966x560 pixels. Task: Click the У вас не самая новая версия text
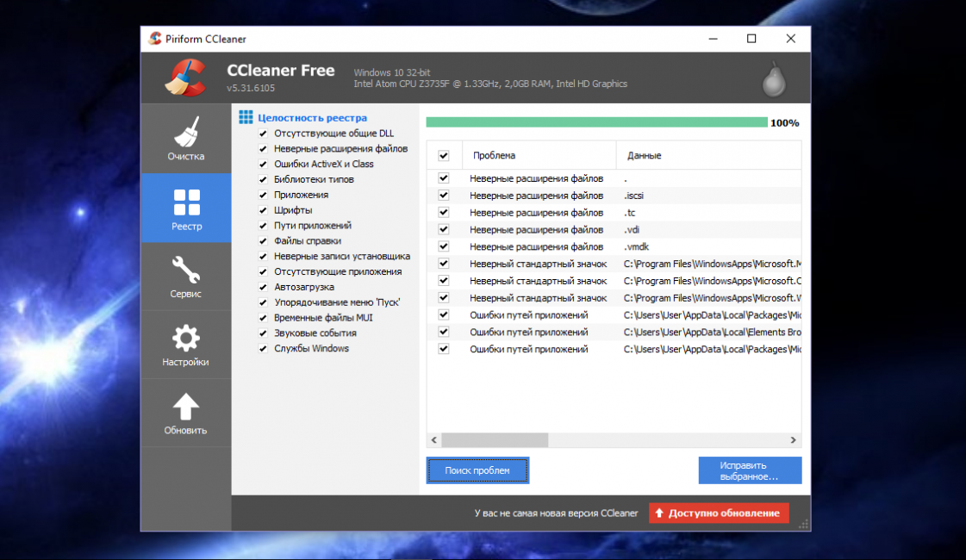click(x=557, y=513)
